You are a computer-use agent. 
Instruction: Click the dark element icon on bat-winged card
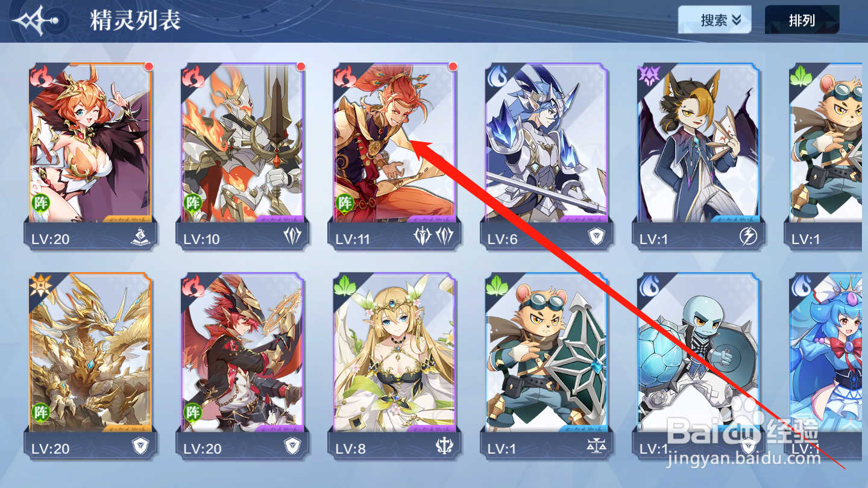tap(649, 77)
